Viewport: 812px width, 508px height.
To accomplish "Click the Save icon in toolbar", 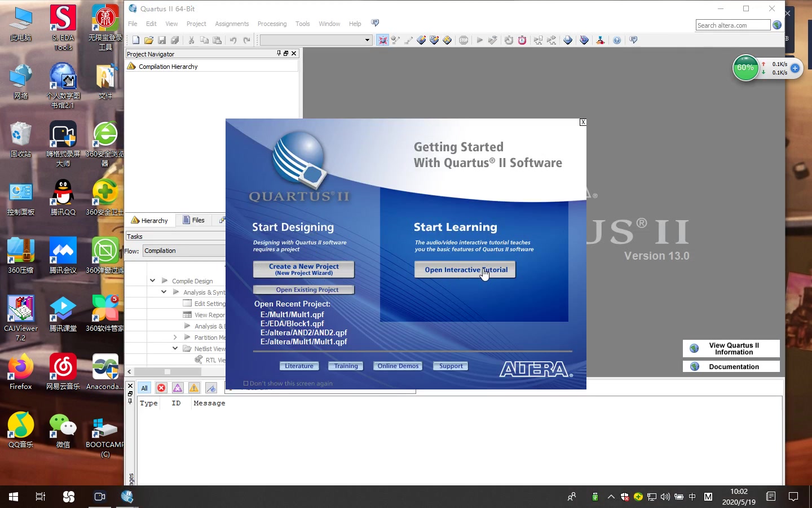I will pos(162,40).
